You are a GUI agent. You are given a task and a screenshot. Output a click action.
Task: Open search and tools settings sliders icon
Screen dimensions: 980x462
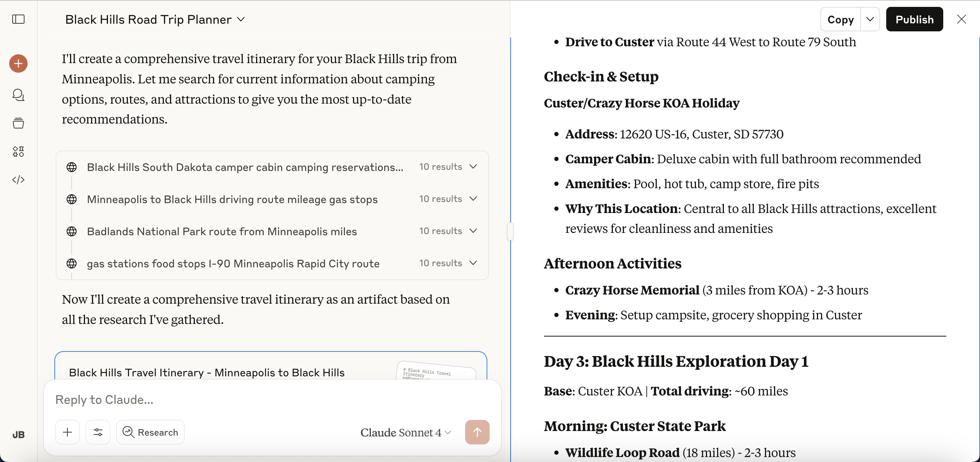pos(98,432)
